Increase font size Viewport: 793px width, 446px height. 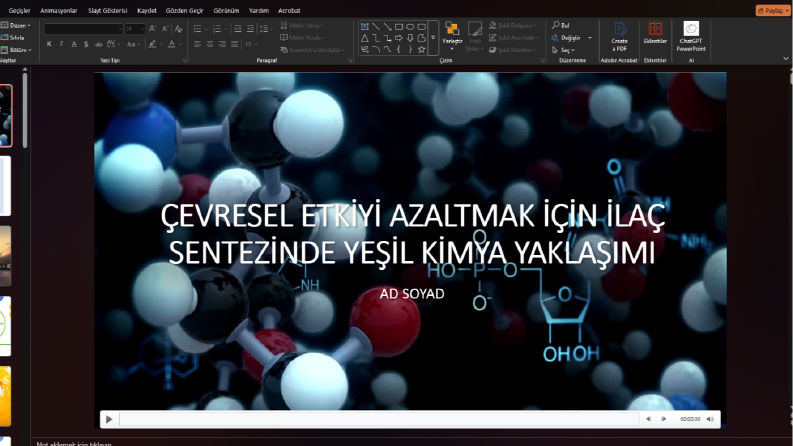pyautogui.click(x=153, y=29)
